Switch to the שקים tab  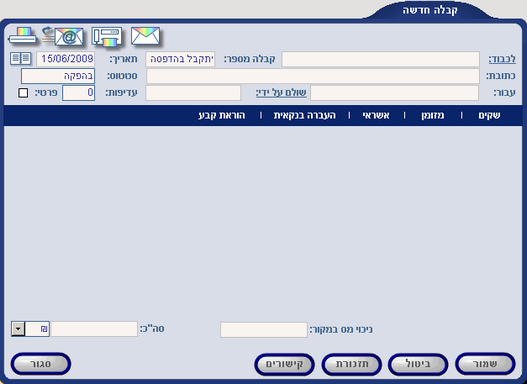point(489,115)
